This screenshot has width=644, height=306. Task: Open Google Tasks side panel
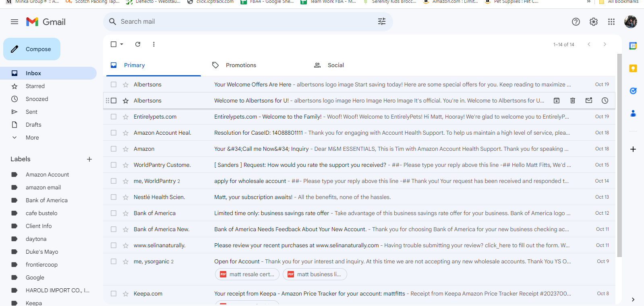pyautogui.click(x=633, y=91)
